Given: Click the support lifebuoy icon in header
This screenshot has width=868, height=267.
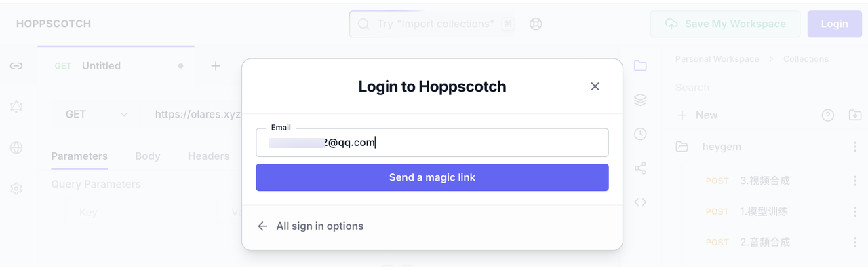Looking at the screenshot, I should [536, 24].
